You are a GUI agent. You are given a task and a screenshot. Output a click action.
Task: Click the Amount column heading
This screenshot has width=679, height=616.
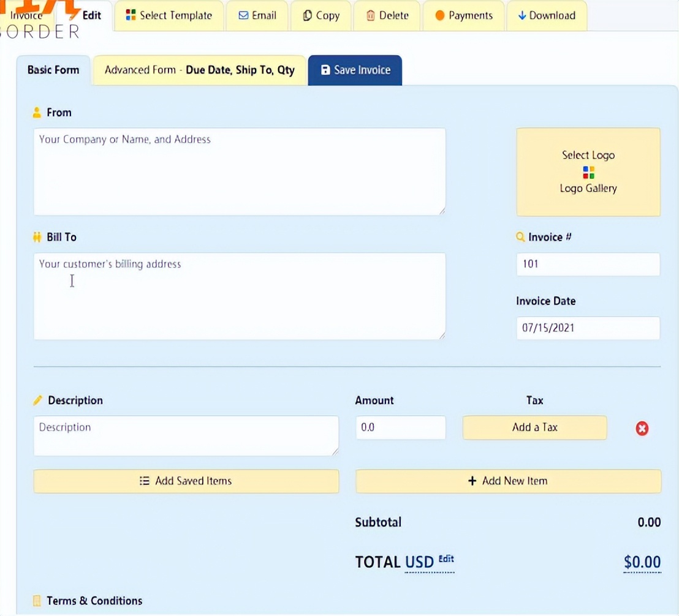click(x=374, y=400)
